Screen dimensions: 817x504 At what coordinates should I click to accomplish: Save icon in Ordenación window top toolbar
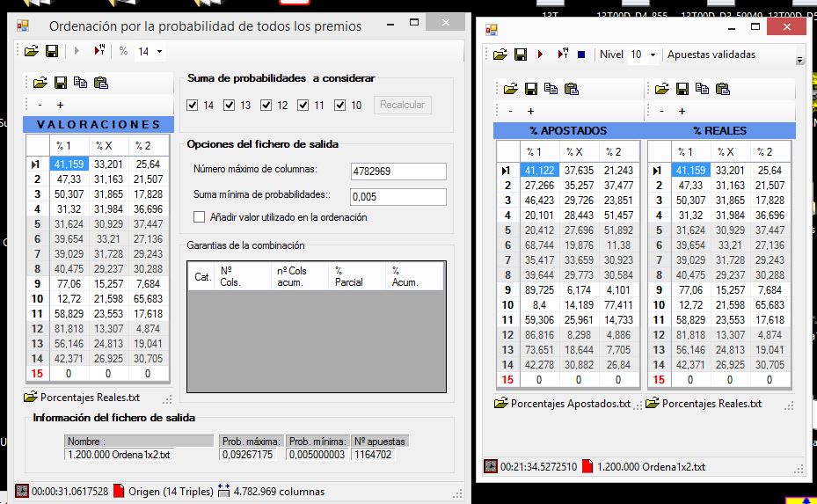pos(52,51)
